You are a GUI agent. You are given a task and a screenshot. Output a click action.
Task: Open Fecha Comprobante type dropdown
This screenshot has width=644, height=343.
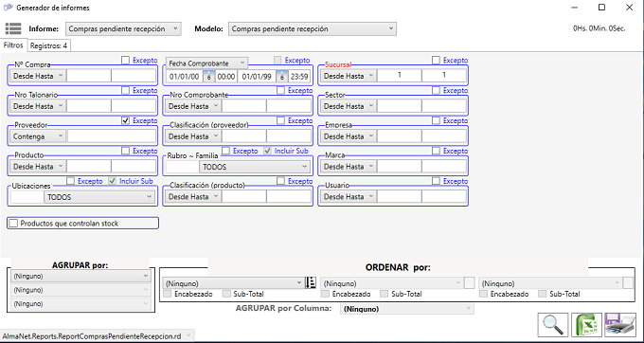[206, 63]
